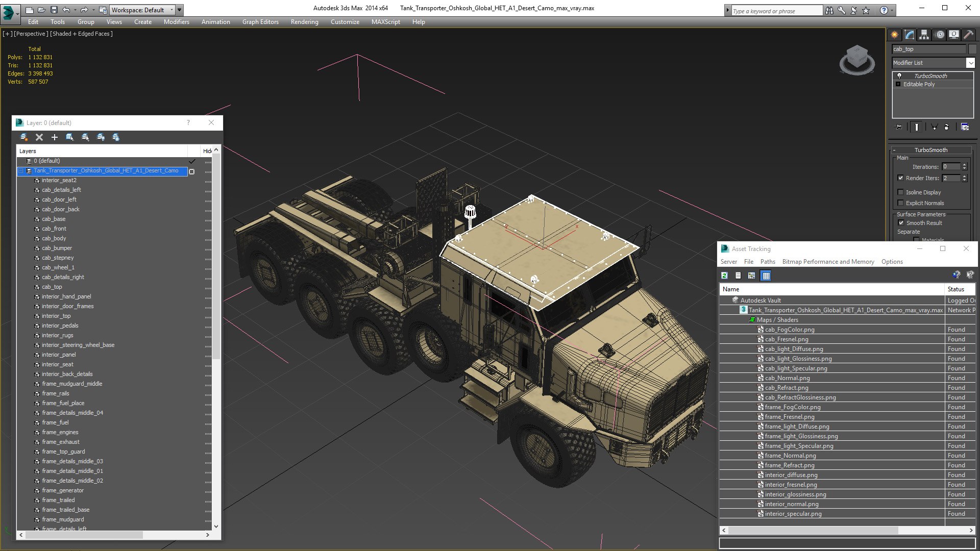Click the Open File folder icon
This screenshot has width=980, height=551.
pos(41,10)
